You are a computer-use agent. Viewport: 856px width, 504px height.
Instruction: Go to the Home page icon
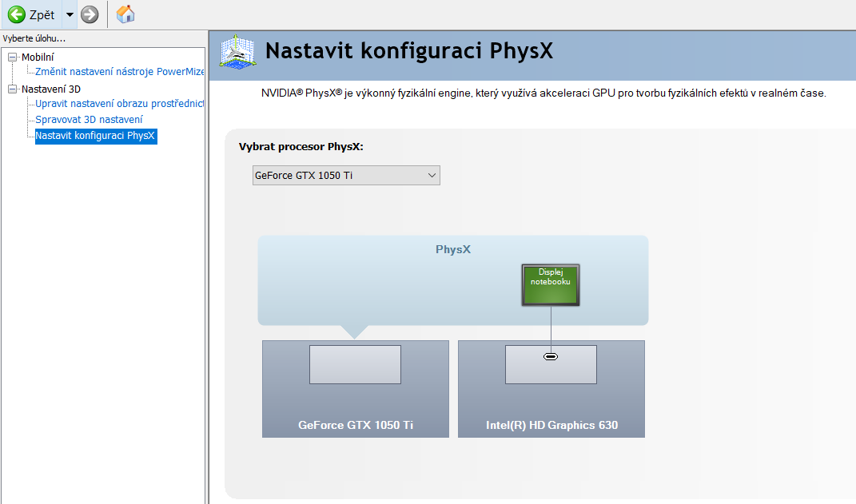[125, 14]
